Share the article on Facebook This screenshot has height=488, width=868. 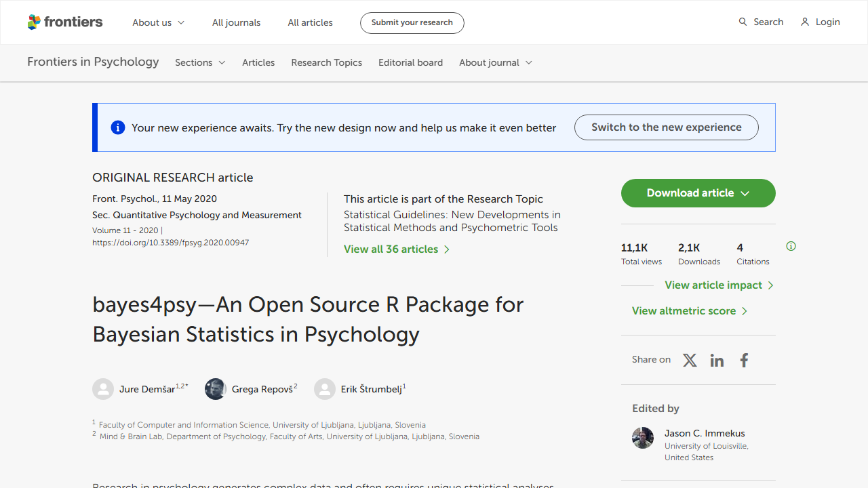744,361
